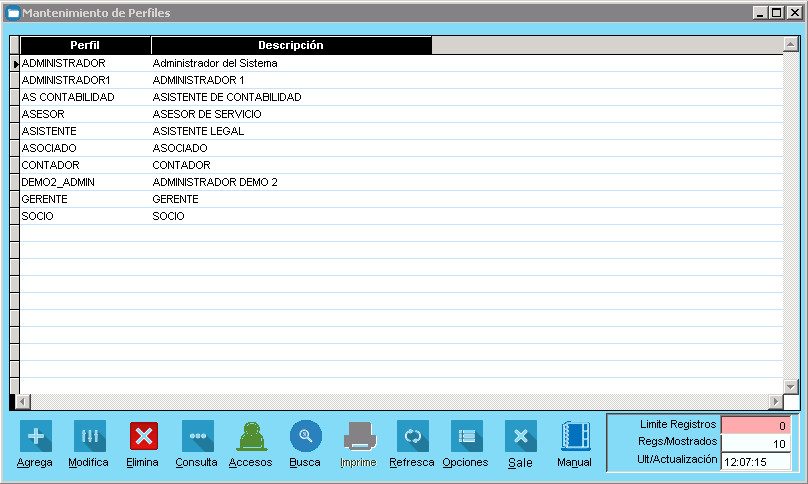Click the vertical scrollbar up arrow
Image resolution: width=808 pixels, height=484 pixels.
pyautogui.click(x=790, y=45)
